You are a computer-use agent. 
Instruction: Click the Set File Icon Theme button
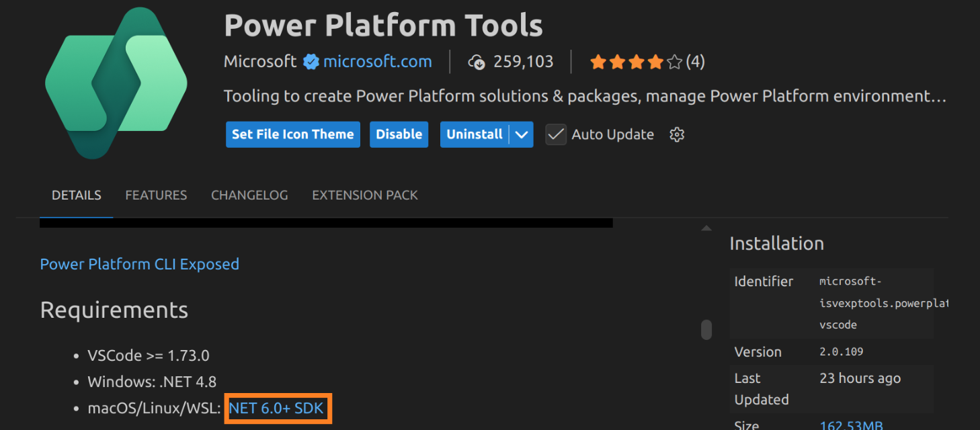point(293,134)
